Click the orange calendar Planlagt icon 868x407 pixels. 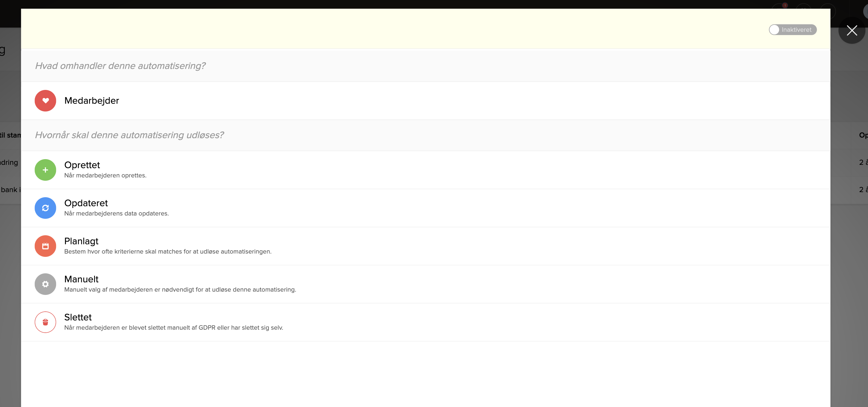pos(45,246)
